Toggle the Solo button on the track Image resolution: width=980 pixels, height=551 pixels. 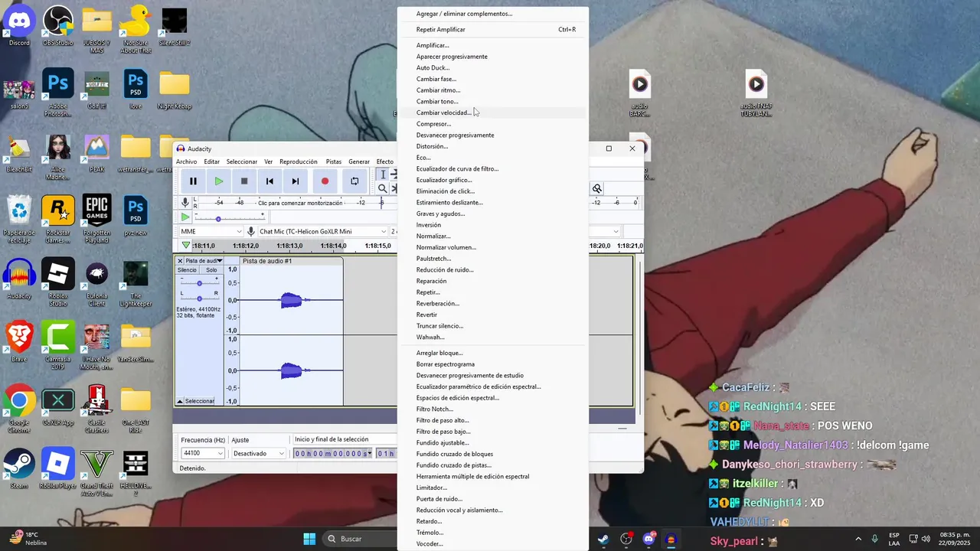(x=211, y=270)
